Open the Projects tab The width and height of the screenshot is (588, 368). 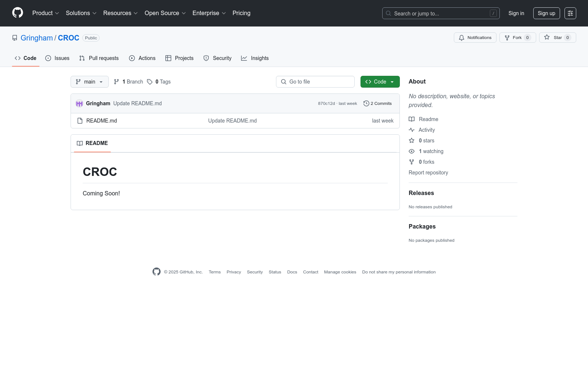tap(179, 58)
